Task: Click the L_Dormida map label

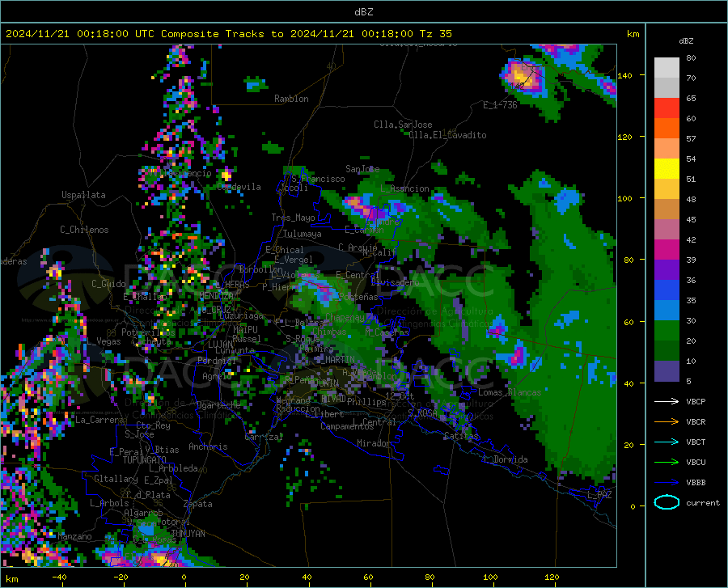Action: (x=505, y=459)
